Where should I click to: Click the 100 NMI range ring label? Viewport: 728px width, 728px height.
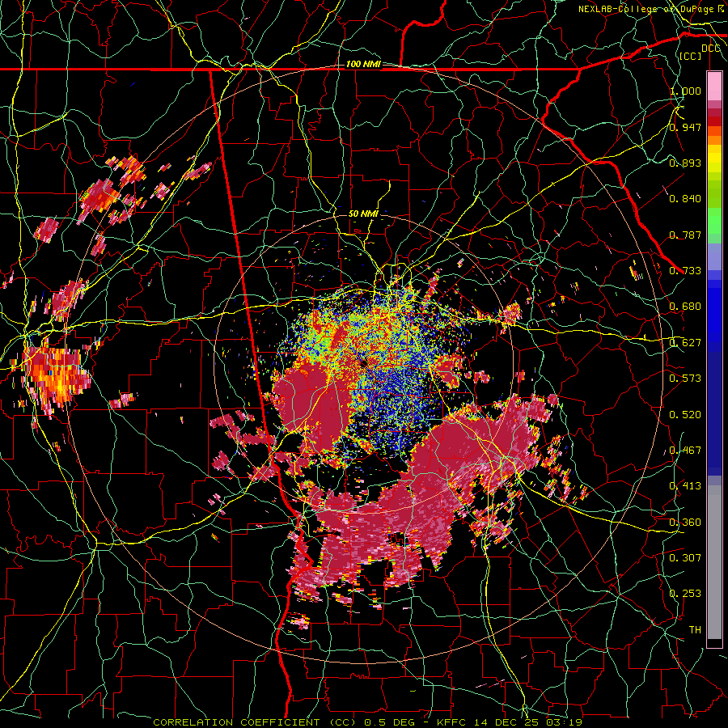[x=363, y=64]
